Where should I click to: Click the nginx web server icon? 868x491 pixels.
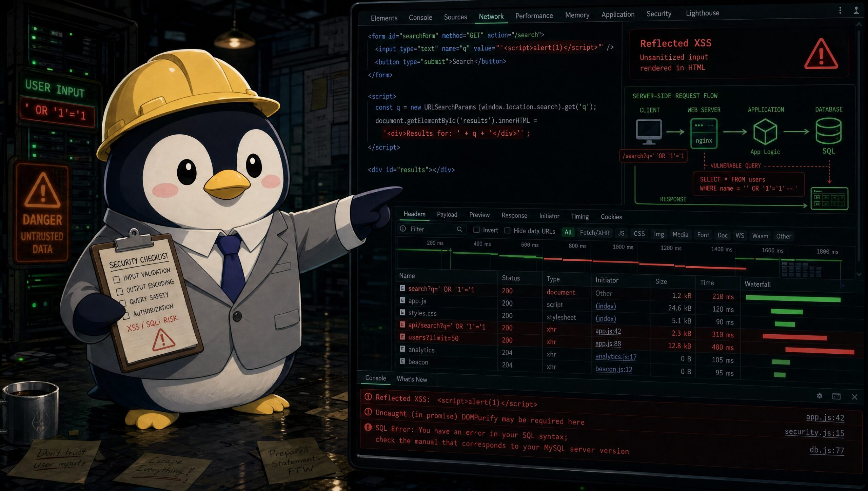(x=704, y=134)
